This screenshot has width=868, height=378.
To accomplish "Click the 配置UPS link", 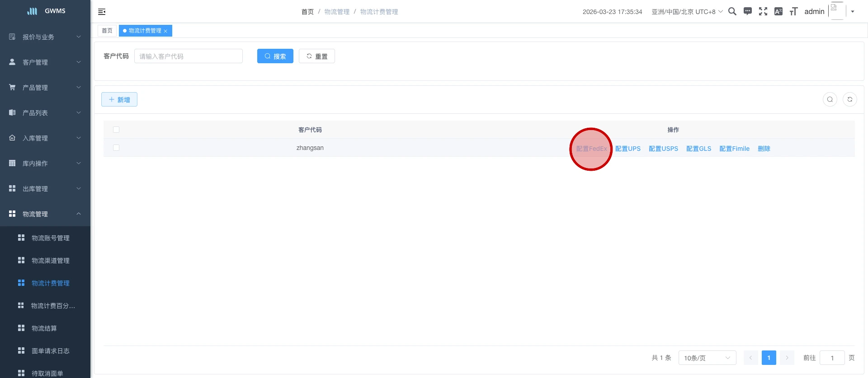I will (628, 149).
